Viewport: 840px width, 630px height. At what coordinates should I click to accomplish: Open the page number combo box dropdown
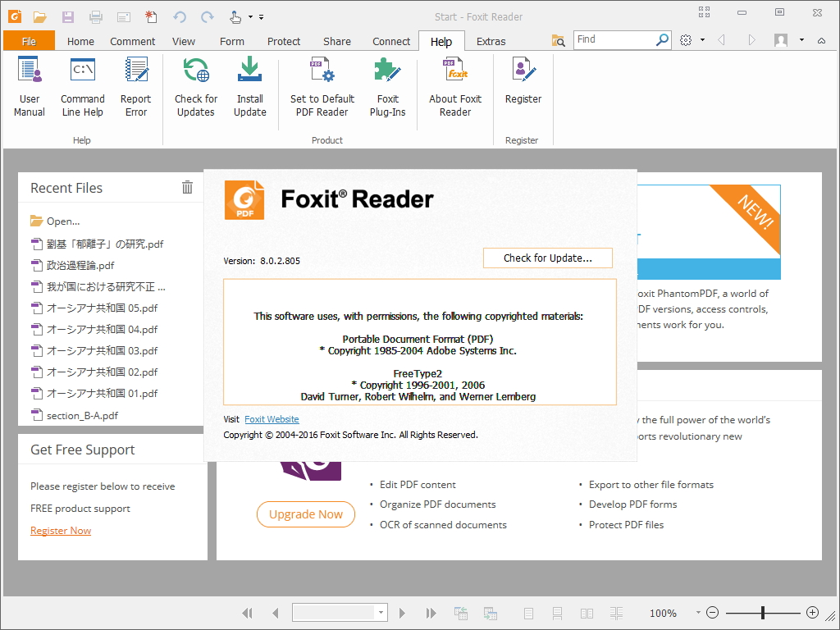pyautogui.click(x=381, y=613)
